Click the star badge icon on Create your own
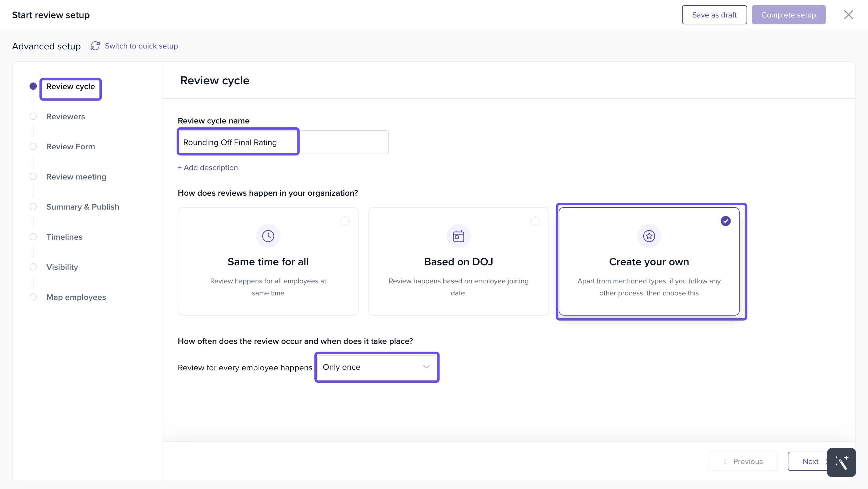 pos(649,236)
